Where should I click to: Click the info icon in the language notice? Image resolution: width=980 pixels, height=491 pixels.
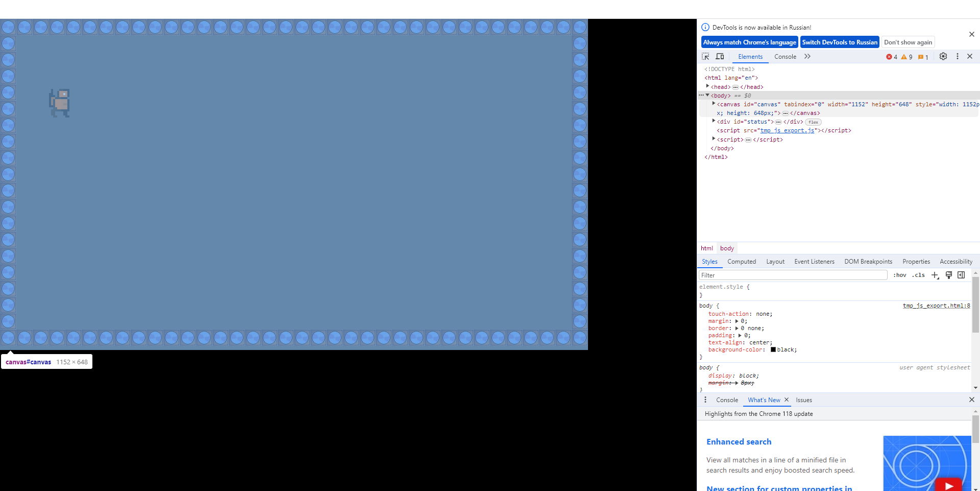click(705, 28)
